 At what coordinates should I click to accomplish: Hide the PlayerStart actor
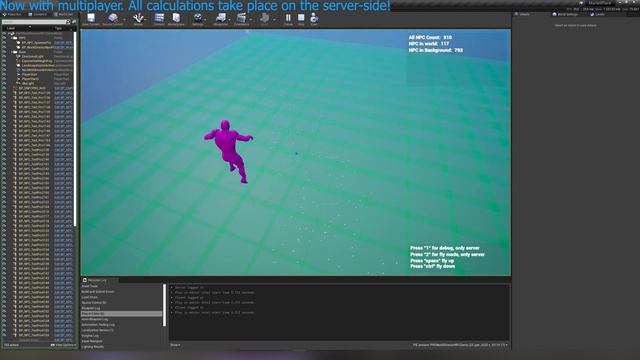(x=4, y=74)
